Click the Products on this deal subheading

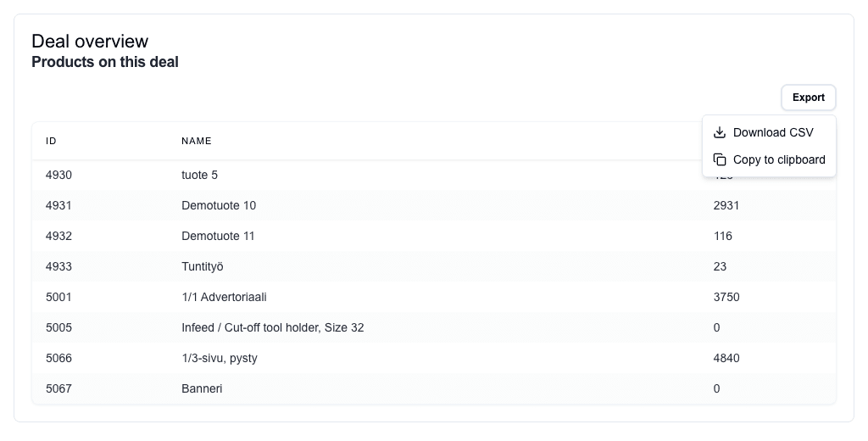point(105,62)
